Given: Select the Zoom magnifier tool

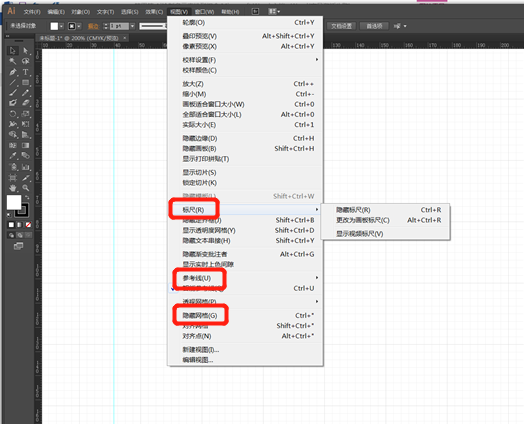Looking at the screenshot, I should [x=25, y=188].
